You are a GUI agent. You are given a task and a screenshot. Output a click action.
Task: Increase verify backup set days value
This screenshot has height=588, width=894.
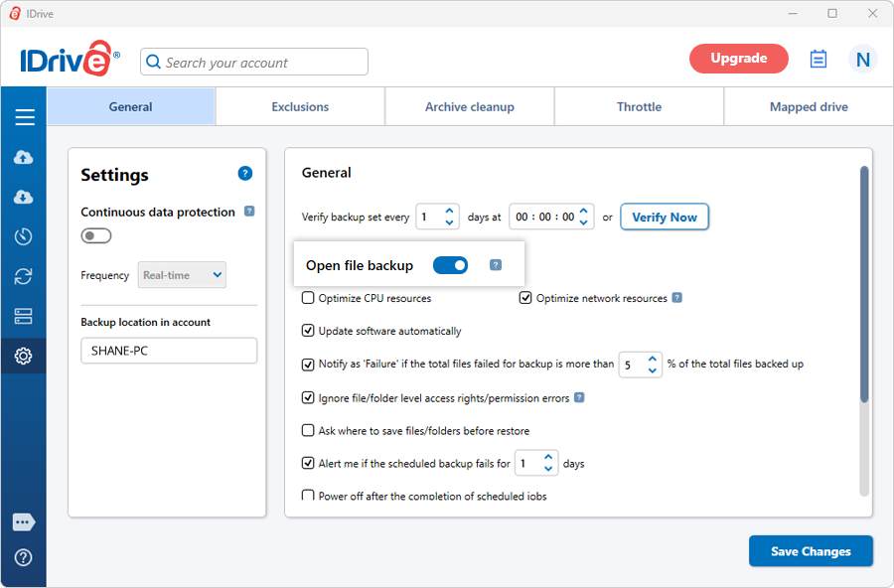(449, 212)
